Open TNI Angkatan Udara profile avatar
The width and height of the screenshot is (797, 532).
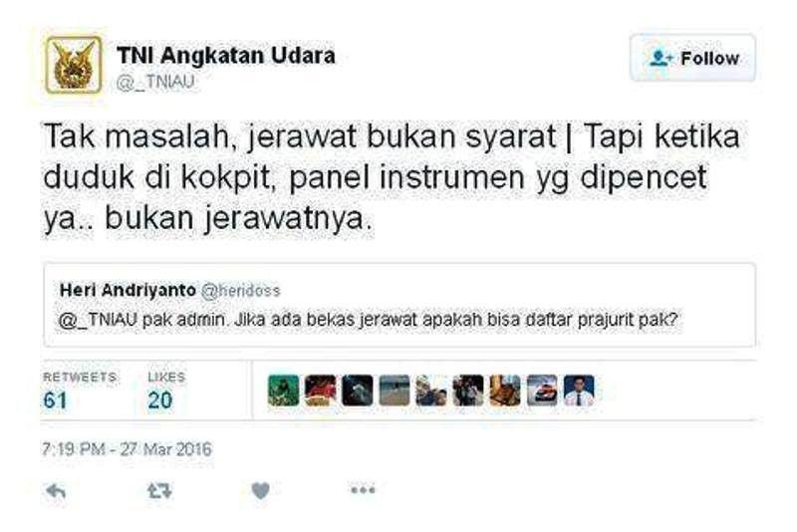point(73,65)
